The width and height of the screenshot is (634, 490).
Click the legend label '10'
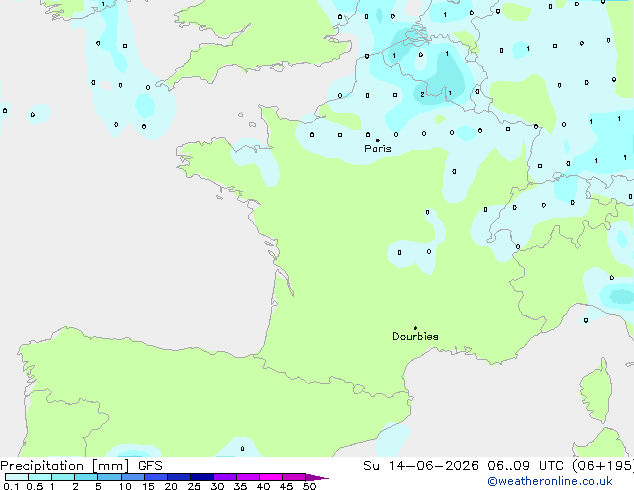[x=125, y=486]
